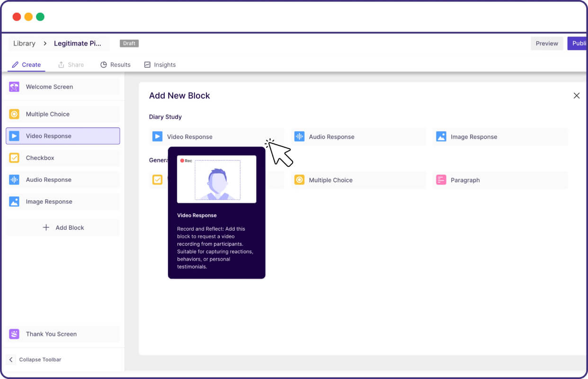Click the Thank You Screen purple icon
The height and width of the screenshot is (379, 588).
pos(14,334)
